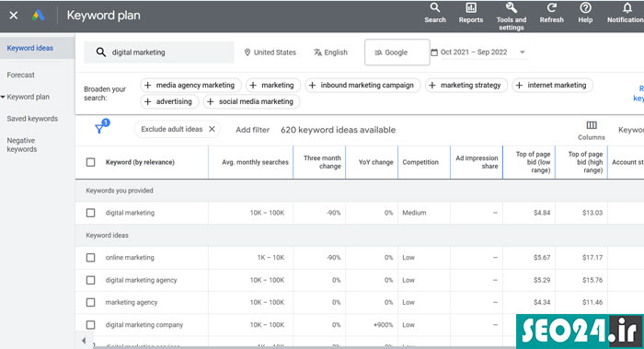Viewport: 644px width, 349px height.
Task: Click the filter funnel icon
Action: point(99,128)
